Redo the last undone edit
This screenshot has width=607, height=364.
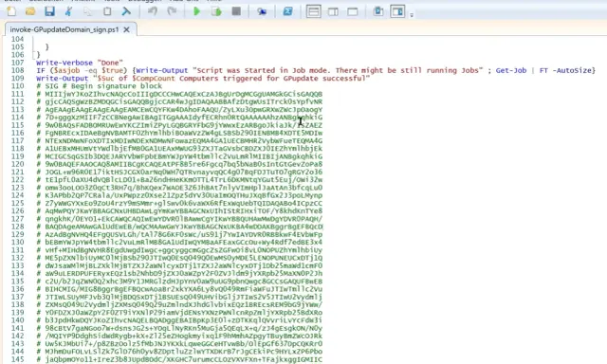pyautogui.click(x=172, y=11)
